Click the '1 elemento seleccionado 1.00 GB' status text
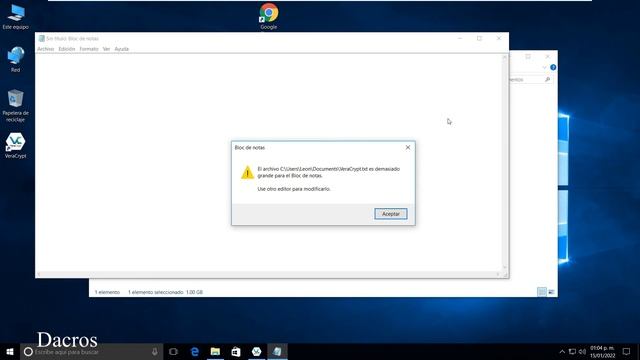640x360 pixels. 165,292
